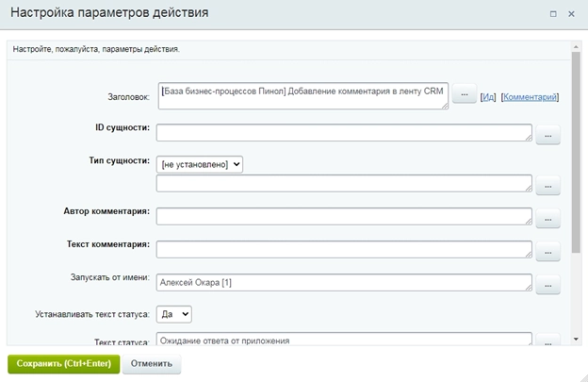Image resolution: width=588 pixels, height=382 pixels.
Task: Click the Устанавливать текст статуса label
Action: (x=92, y=314)
